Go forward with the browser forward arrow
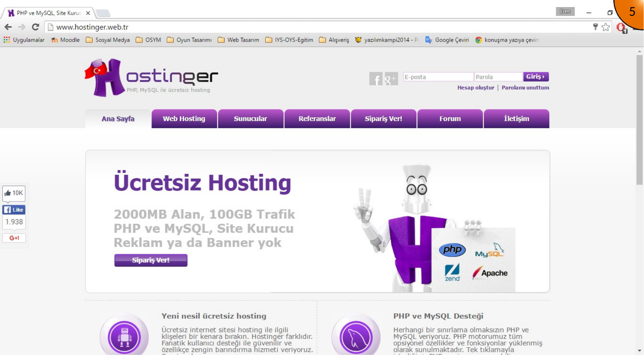644x362 pixels. click(x=22, y=27)
